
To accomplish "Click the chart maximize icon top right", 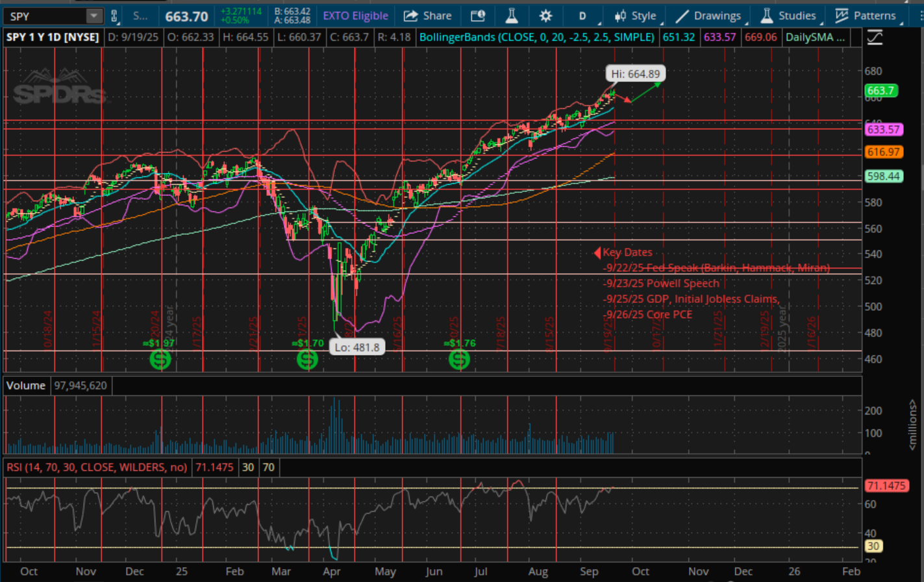I will point(875,37).
